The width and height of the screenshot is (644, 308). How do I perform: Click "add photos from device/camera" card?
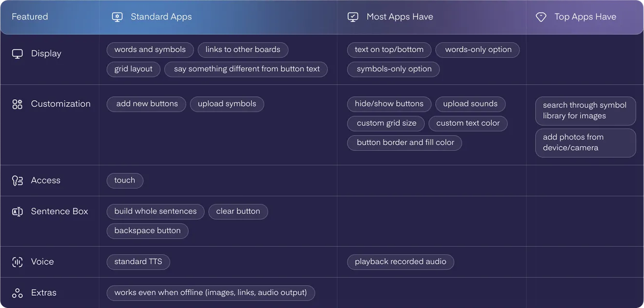coord(586,142)
